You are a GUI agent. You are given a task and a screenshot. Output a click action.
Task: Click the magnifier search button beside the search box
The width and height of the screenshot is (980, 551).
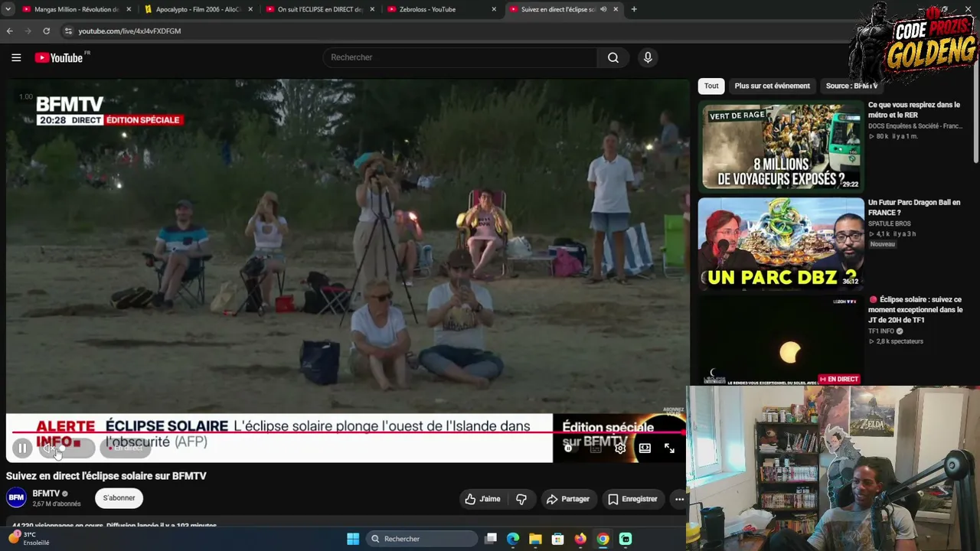613,57
